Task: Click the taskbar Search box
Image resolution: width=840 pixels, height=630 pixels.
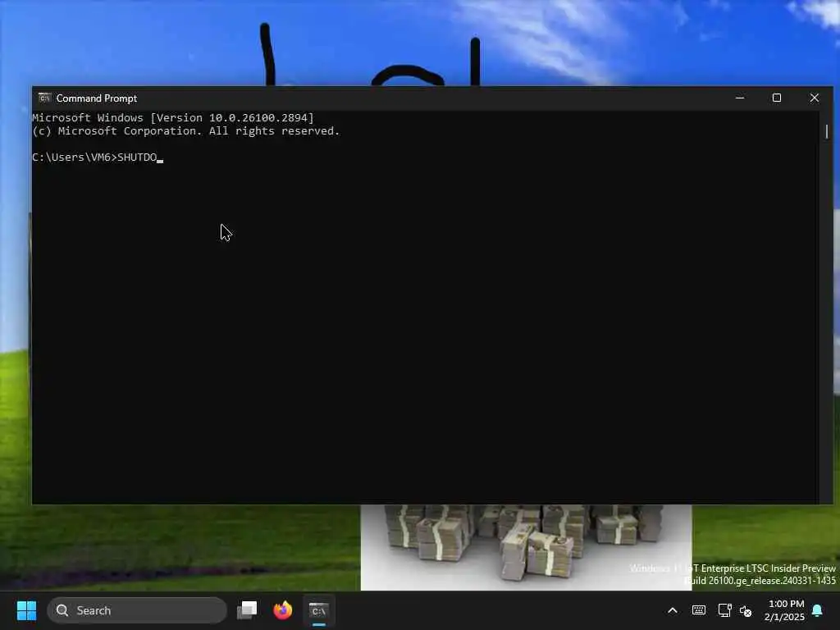Action: coord(137,610)
